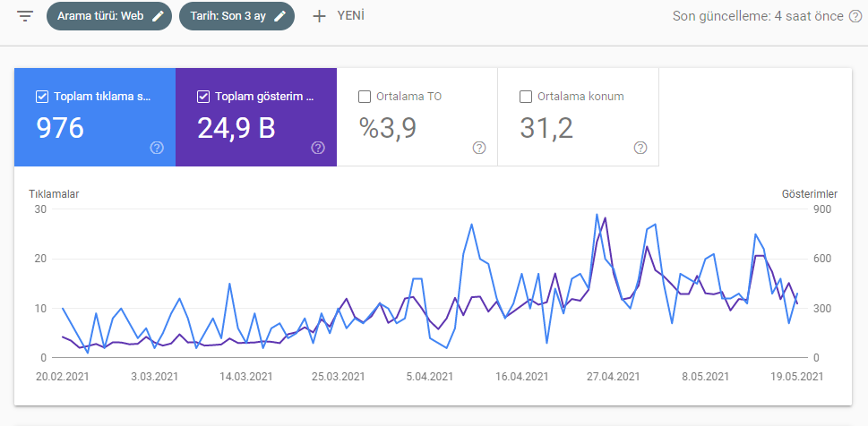
Task: Click the 16.04.2021 date label
Action: coord(521,376)
